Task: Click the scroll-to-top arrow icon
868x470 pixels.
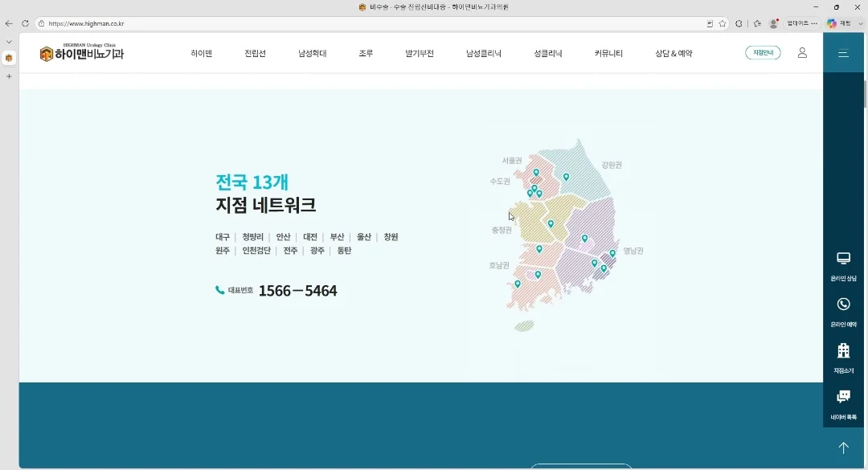Action: [x=843, y=448]
